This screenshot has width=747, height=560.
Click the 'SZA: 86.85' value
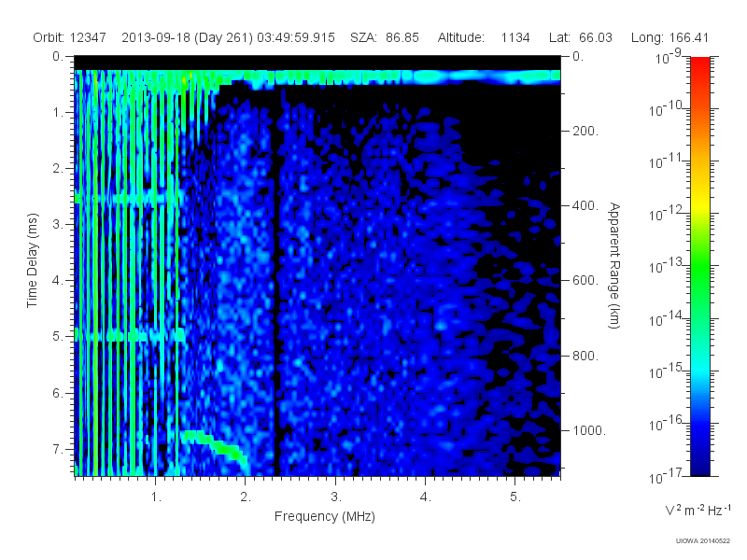[x=385, y=37]
